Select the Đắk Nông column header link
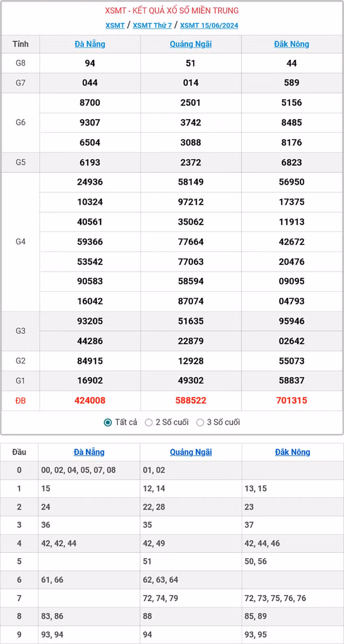 (292, 44)
